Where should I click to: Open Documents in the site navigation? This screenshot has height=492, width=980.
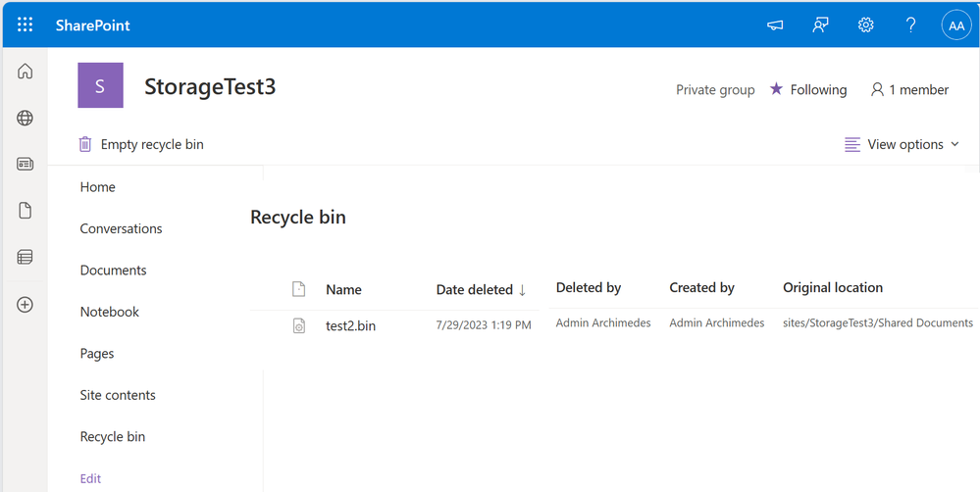pyautogui.click(x=113, y=271)
